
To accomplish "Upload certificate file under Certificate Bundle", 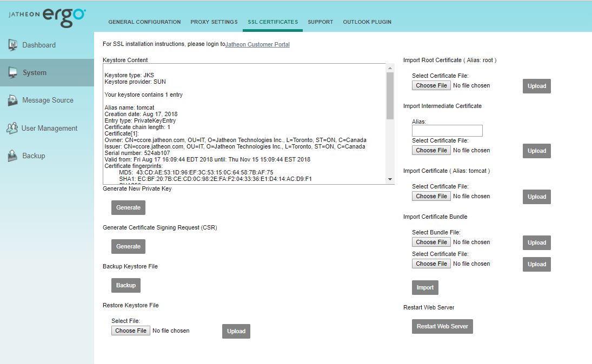I will pyautogui.click(x=536, y=264).
